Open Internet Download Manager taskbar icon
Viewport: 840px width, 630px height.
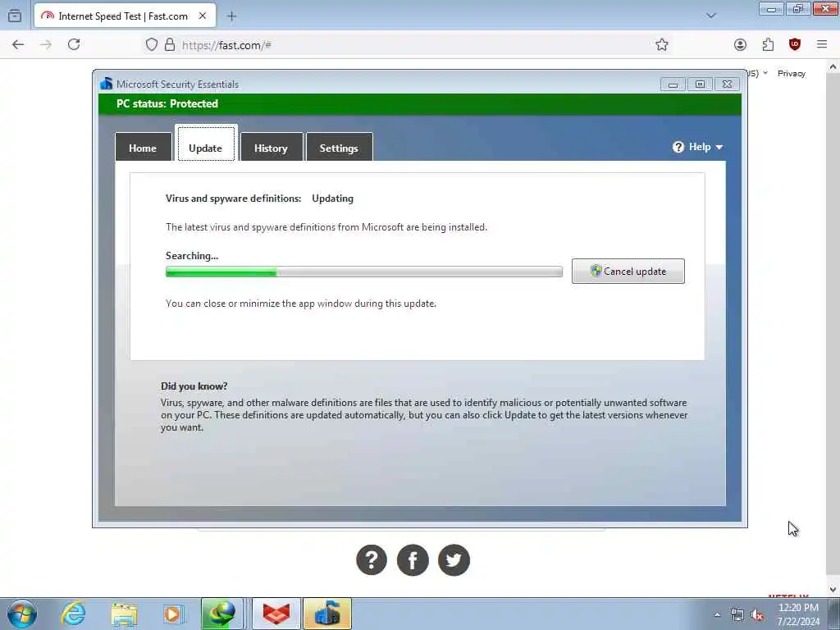pyautogui.click(x=221, y=614)
